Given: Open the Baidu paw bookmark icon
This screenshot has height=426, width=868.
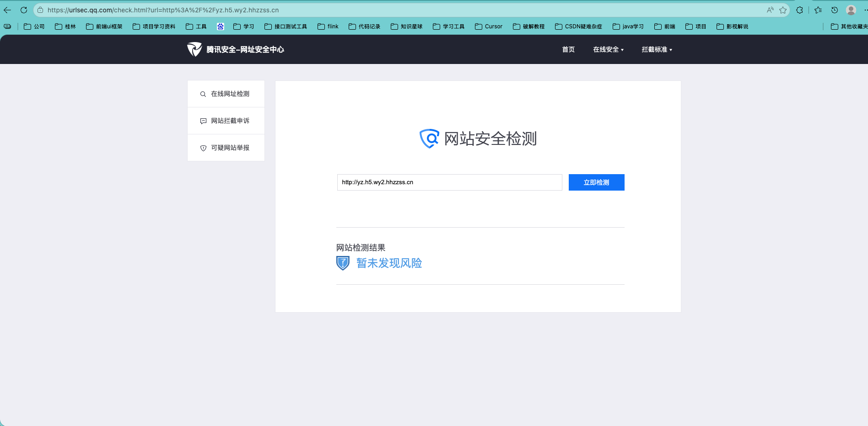Looking at the screenshot, I should (x=221, y=27).
